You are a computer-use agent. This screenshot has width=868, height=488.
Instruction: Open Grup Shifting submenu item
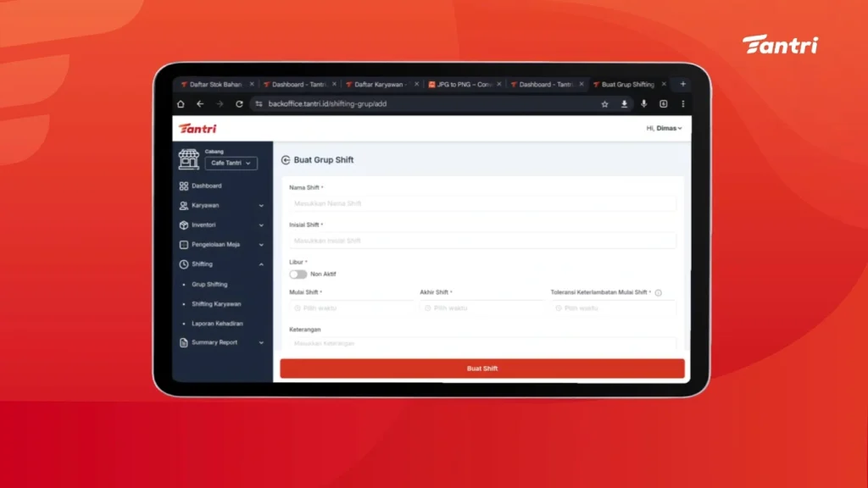[209, 285]
